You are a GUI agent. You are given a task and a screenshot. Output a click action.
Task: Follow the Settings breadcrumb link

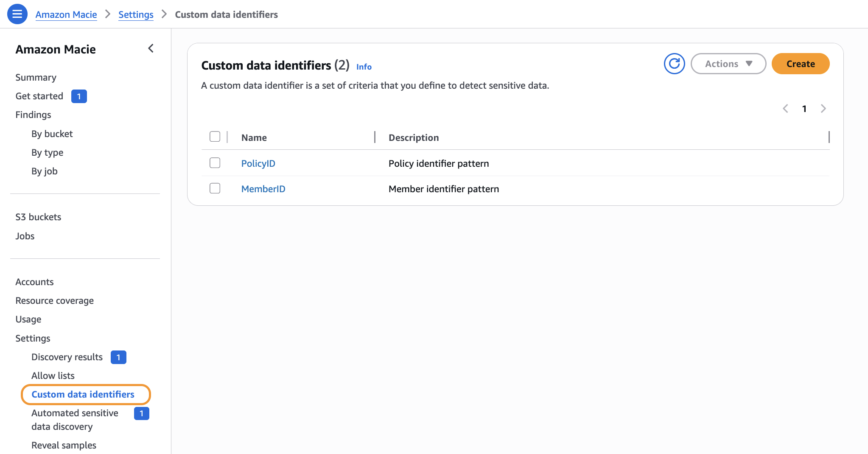tap(136, 14)
